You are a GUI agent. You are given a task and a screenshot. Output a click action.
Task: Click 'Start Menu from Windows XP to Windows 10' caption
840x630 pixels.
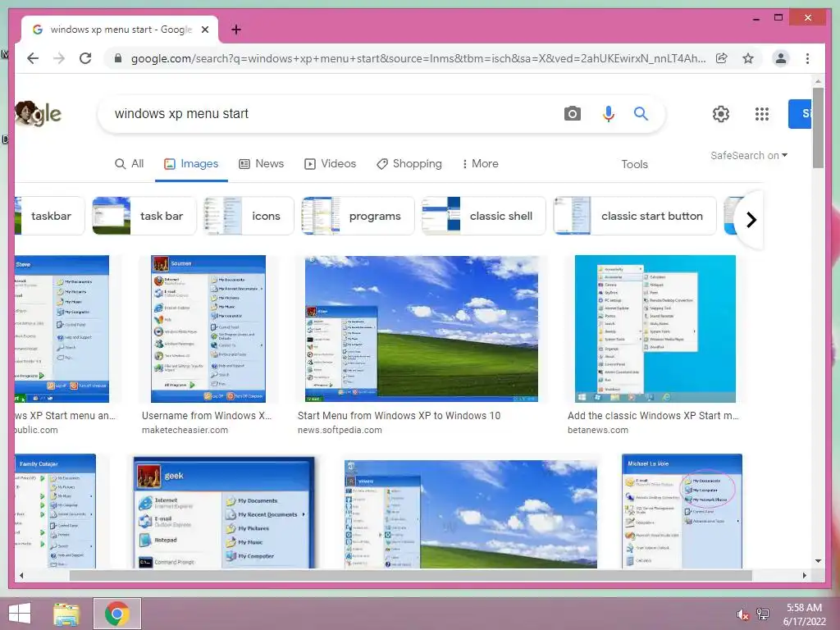399,416
